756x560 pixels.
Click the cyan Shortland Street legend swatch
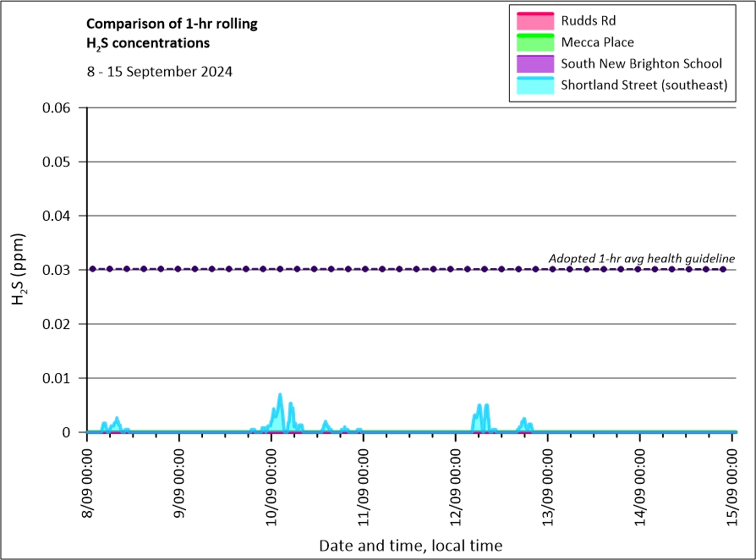[x=531, y=85]
